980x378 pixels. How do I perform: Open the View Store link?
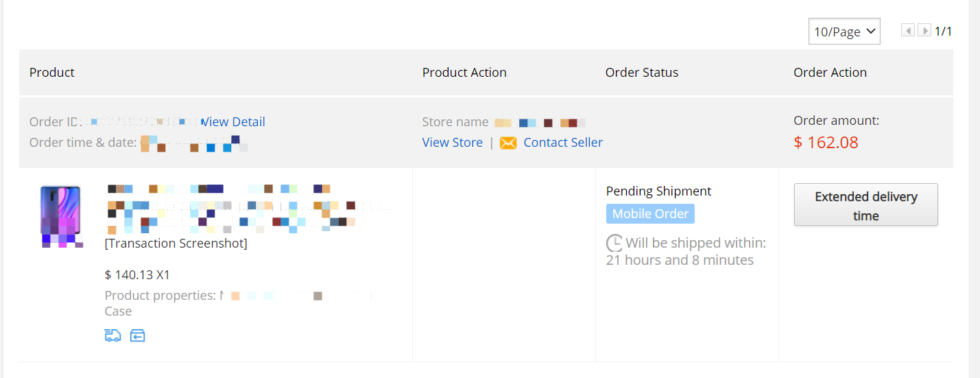pos(453,143)
